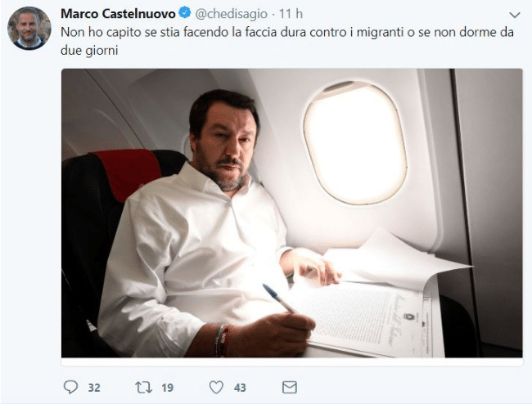
Task: Click the tweet text about migranti
Action: pyautogui.click(x=287, y=42)
